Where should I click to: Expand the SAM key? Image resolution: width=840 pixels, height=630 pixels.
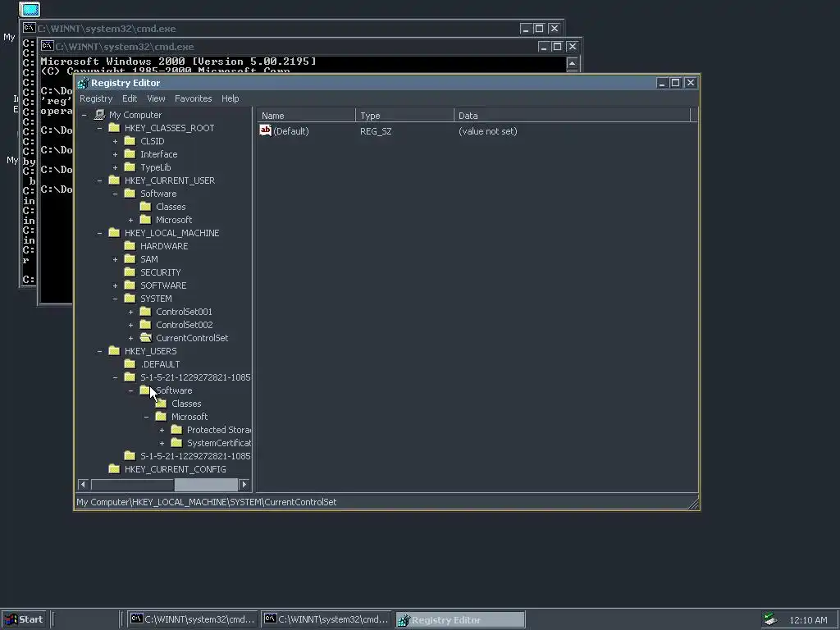click(x=115, y=259)
